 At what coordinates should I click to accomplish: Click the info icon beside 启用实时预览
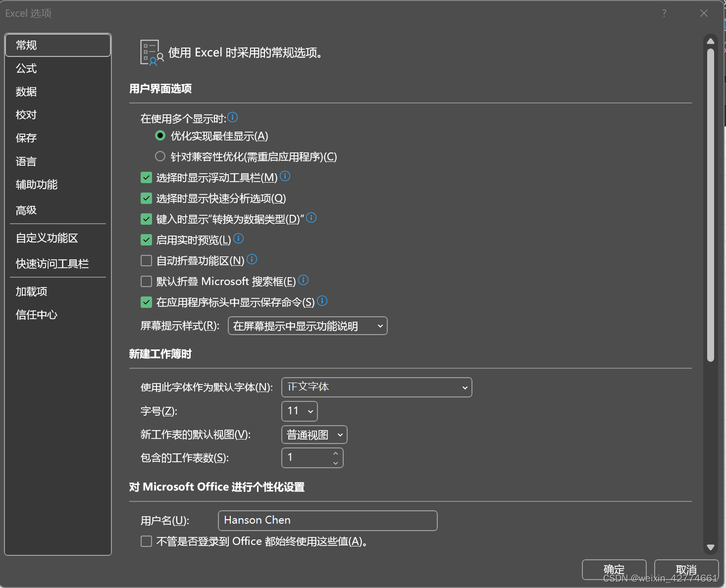click(x=238, y=239)
